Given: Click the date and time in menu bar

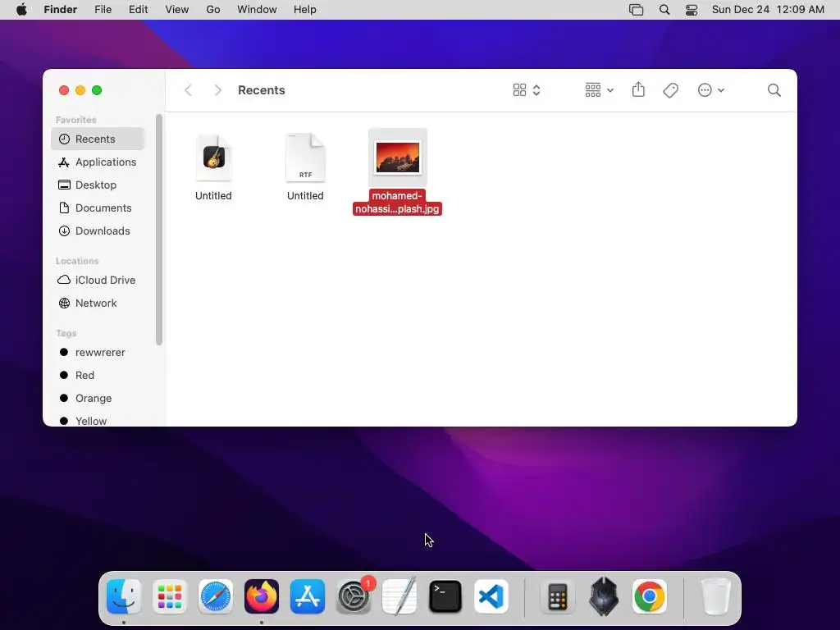Looking at the screenshot, I should [x=768, y=10].
